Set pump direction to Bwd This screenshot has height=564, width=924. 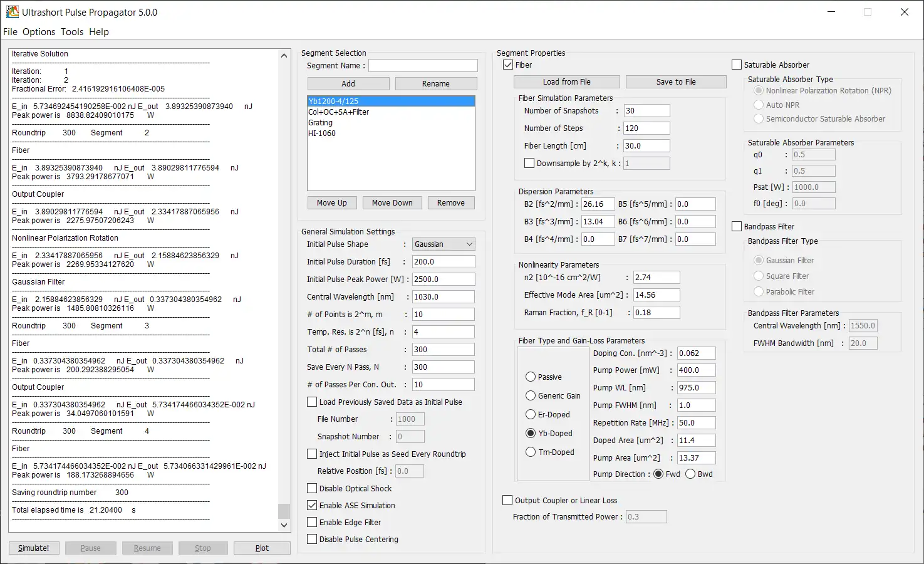pyautogui.click(x=690, y=474)
